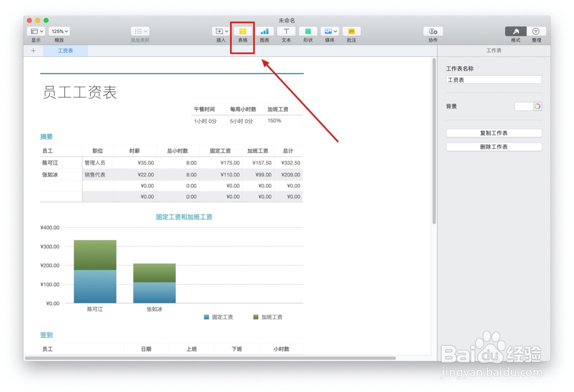This screenshot has width=574, height=392.
Task: Select the ¥332.50 total cell
Action: point(288,163)
